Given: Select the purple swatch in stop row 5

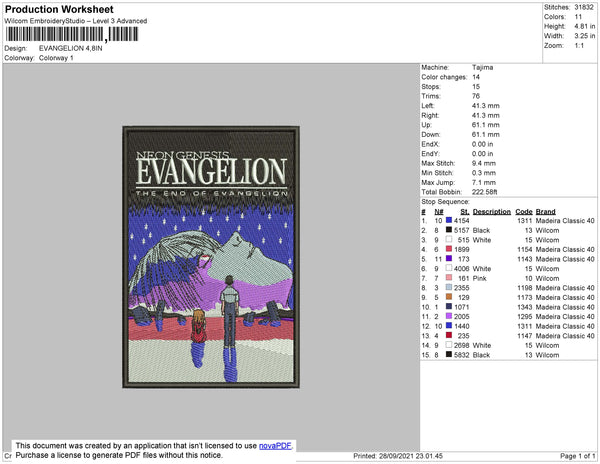Looking at the screenshot, I should 449,259.
